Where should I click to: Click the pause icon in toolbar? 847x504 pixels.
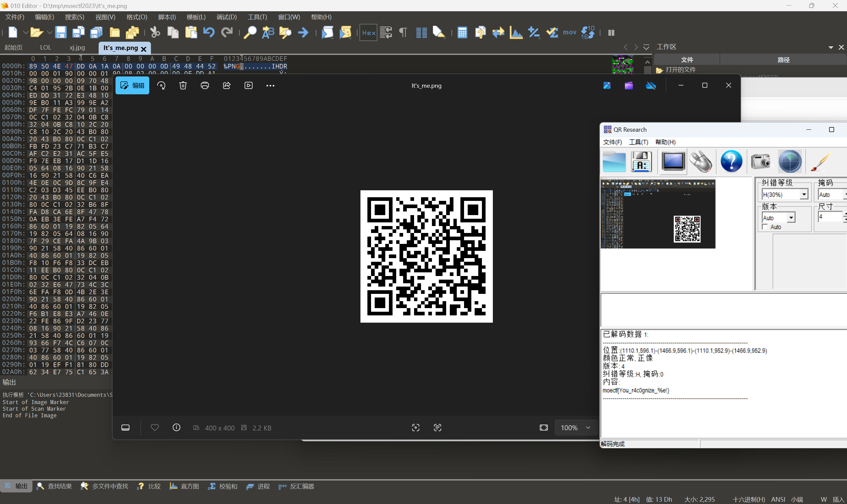coord(611,33)
